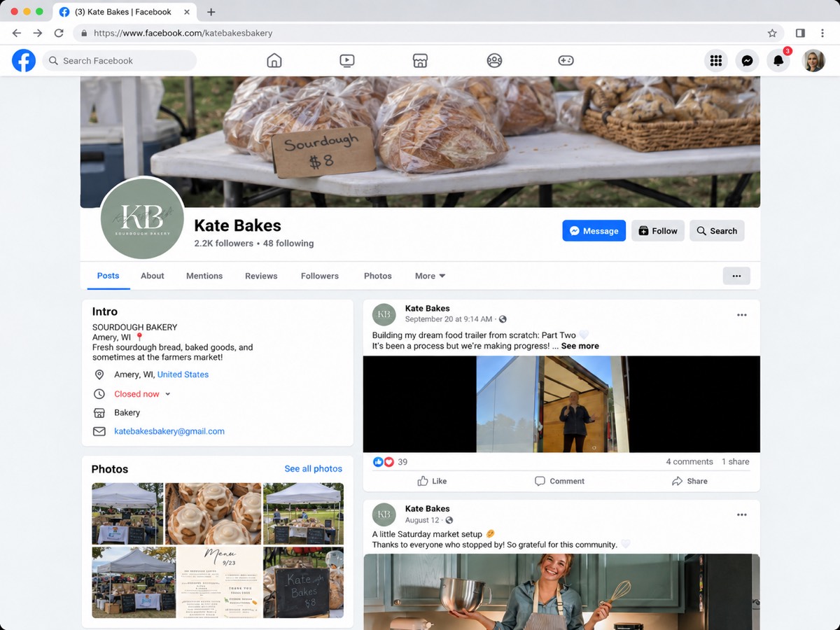This screenshot has height=630, width=840.
Task: Click in the Search Facebook field
Action: click(x=120, y=61)
